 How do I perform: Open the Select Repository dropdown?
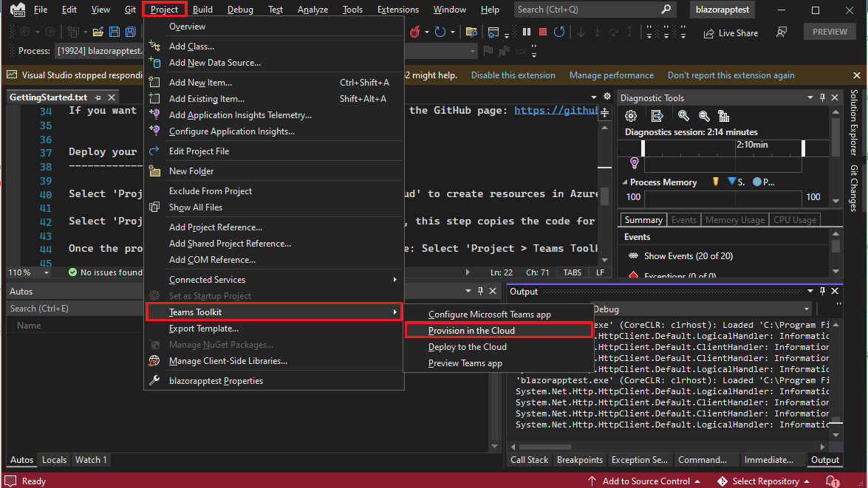807,481
